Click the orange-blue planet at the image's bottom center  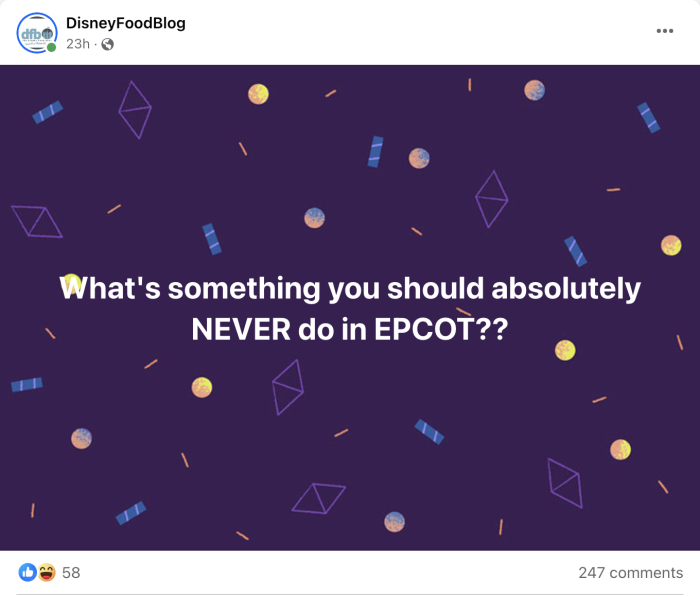point(395,521)
